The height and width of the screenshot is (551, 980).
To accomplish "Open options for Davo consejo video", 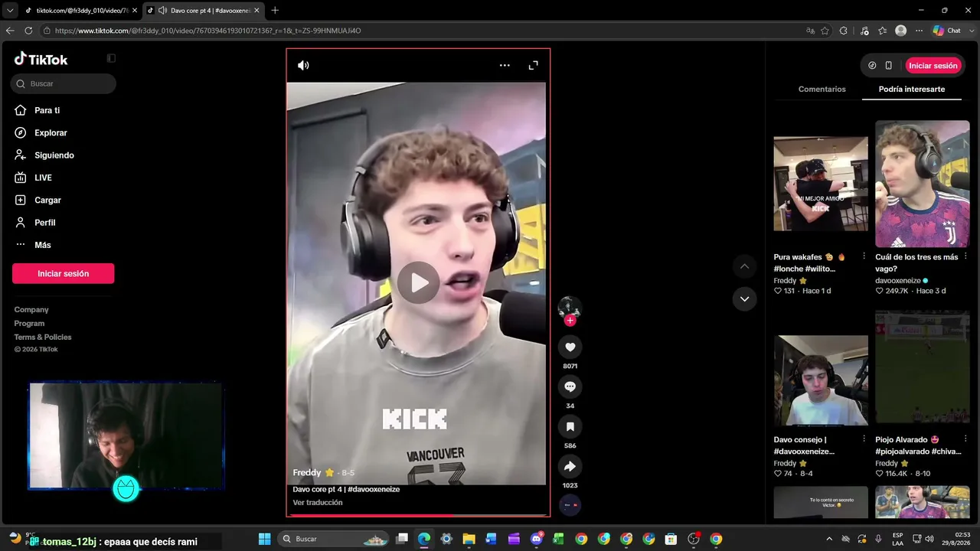I will tap(864, 439).
